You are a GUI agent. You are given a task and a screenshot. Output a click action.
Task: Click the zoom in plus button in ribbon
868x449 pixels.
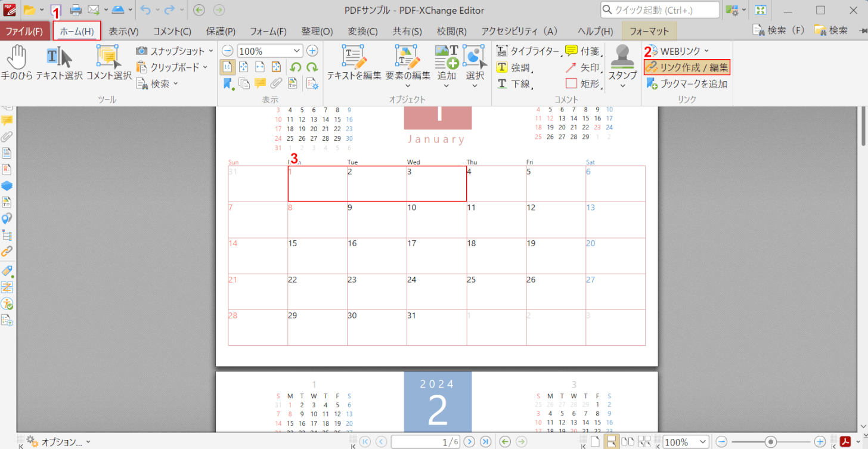312,51
